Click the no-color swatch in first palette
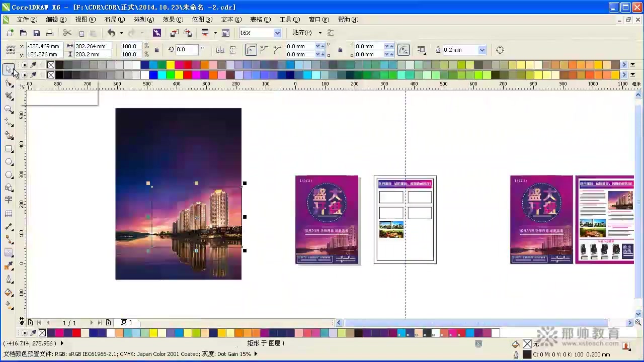This screenshot has width=644, height=362. 51,65
